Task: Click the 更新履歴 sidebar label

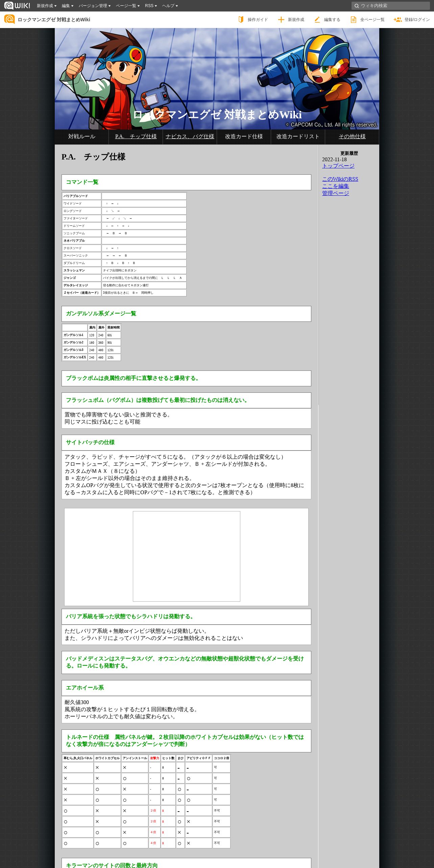Action: click(x=349, y=153)
